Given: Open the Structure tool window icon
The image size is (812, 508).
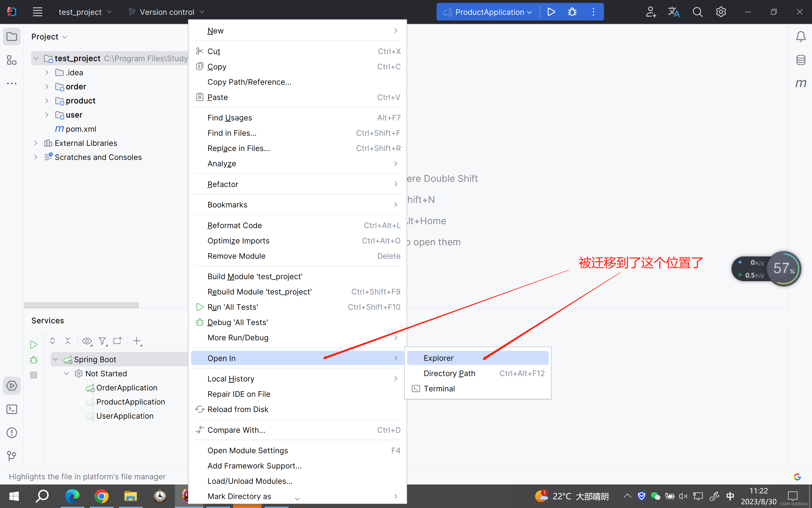Looking at the screenshot, I should click(x=12, y=60).
